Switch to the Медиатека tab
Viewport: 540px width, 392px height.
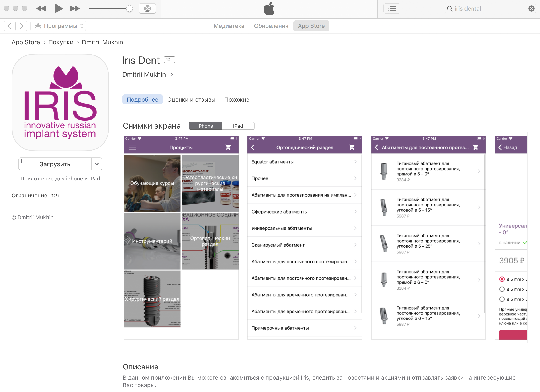point(229,26)
